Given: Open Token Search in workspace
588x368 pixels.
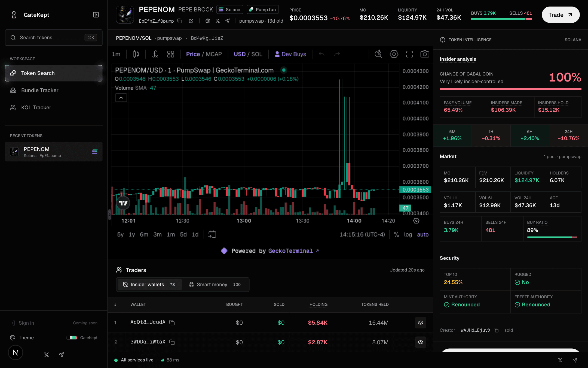Looking at the screenshot, I should pyautogui.click(x=54, y=73).
